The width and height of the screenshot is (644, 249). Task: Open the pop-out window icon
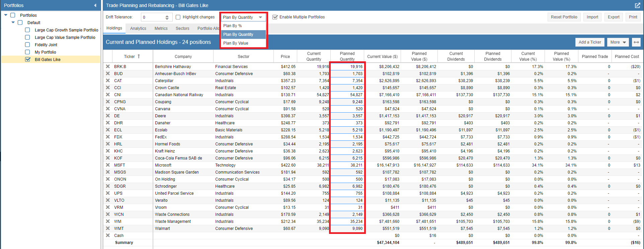[x=637, y=5]
